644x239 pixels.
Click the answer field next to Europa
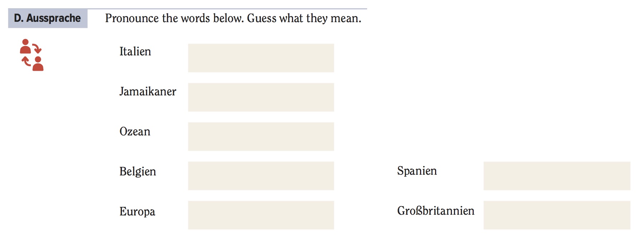pyautogui.click(x=261, y=215)
